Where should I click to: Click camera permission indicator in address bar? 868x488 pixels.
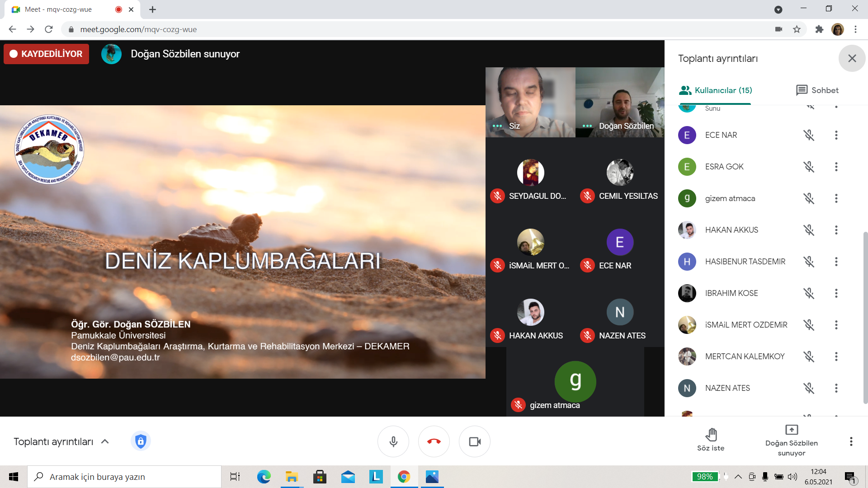coord(778,29)
